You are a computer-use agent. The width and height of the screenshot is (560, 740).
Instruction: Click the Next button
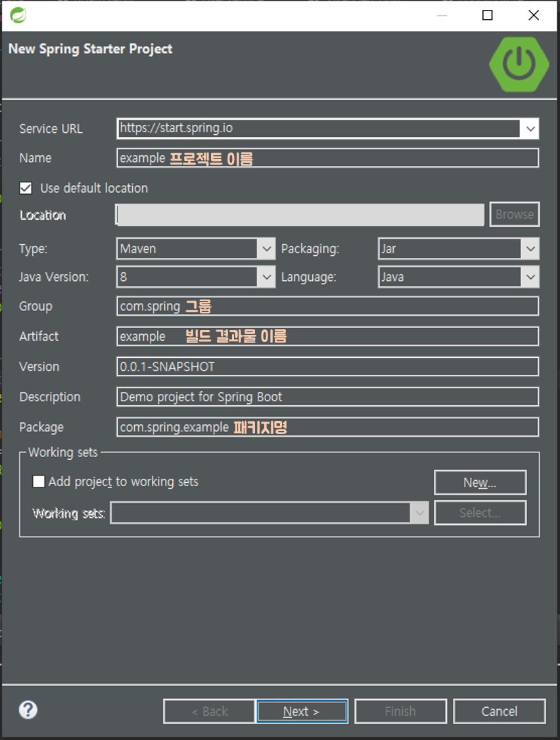coord(302,711)
